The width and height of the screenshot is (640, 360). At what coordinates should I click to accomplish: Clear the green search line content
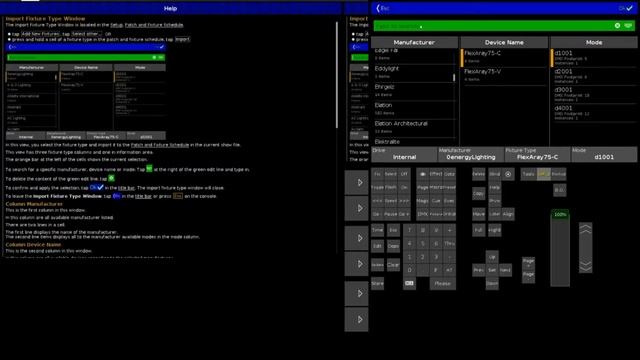point(618,26)
